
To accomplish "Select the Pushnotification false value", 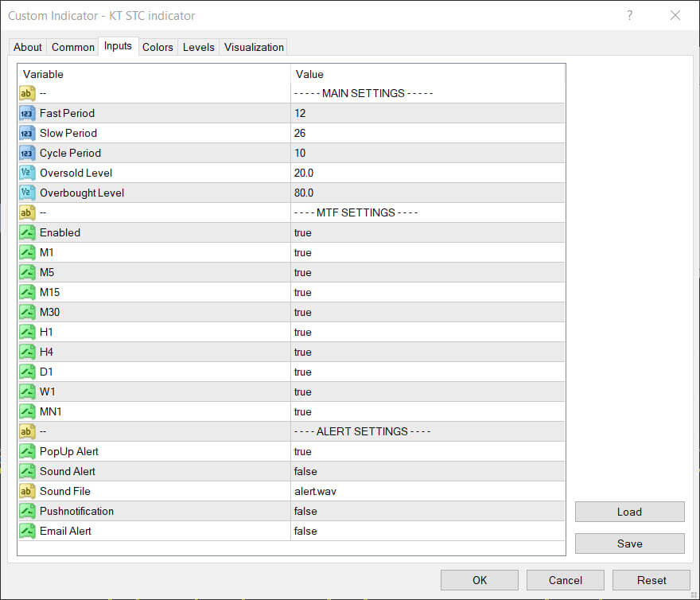I will (428, 511).
